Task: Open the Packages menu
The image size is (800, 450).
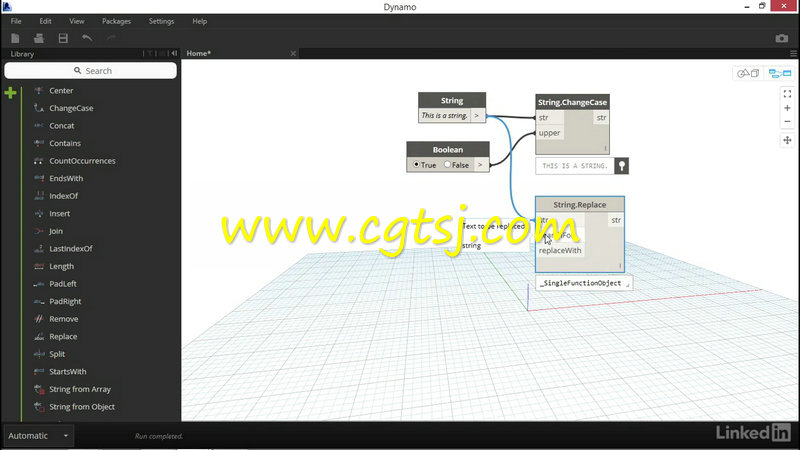Action: coord(116,21)
